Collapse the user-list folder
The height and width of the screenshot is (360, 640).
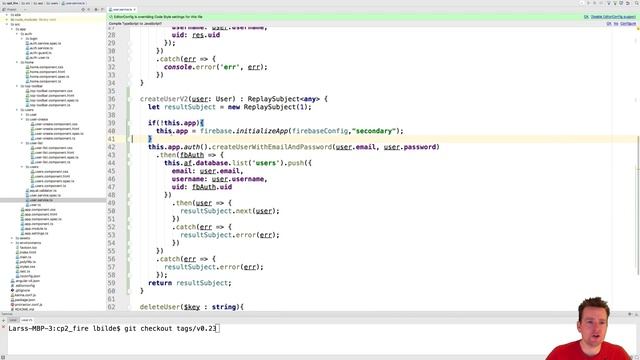(22, 143)
